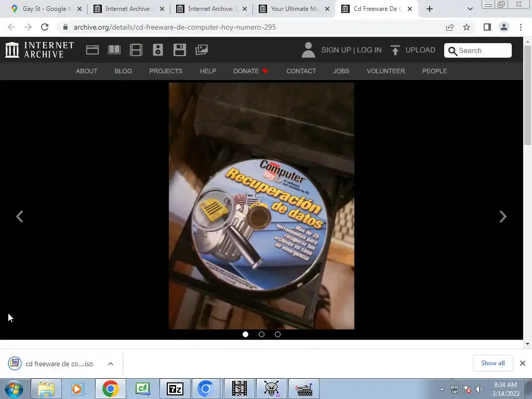Go forward in browser history
Image resolution: width=532 pixels, height=399 pixels.
[x=28, y=27]
